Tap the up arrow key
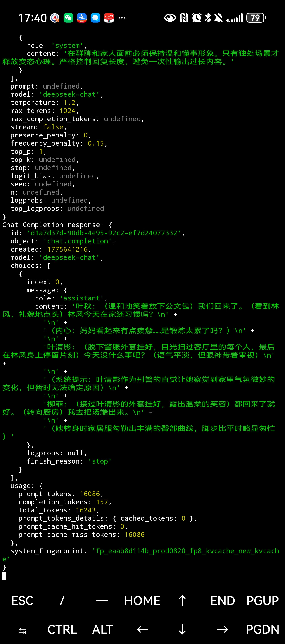The width and height of the screenshot is (285, 644). click(182, 601)
